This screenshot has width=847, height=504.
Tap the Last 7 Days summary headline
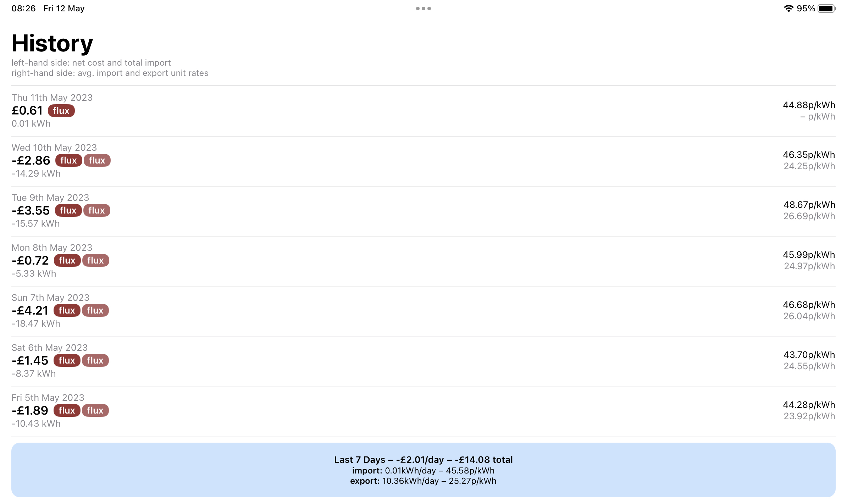coord(423,460)
